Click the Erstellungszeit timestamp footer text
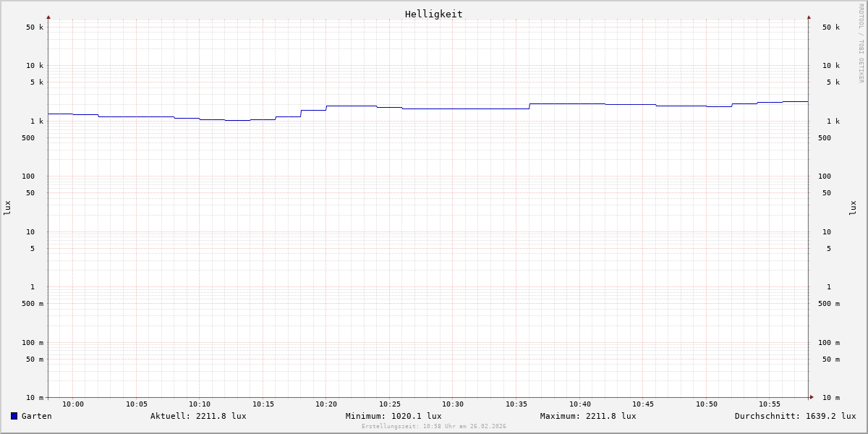The width and height of the screenshot is (868, 434). 434,427
